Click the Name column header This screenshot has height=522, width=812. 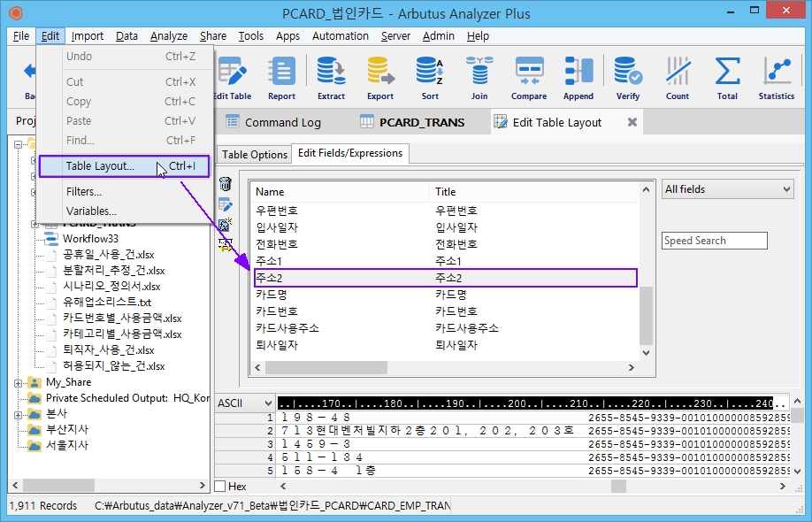point(341,192)
